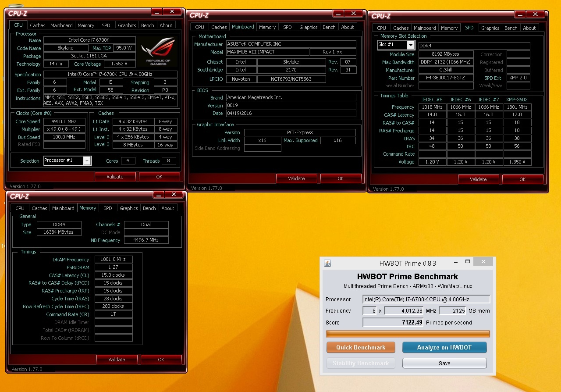
Task: Click the 2125 MB mem field
Action: 452,311
